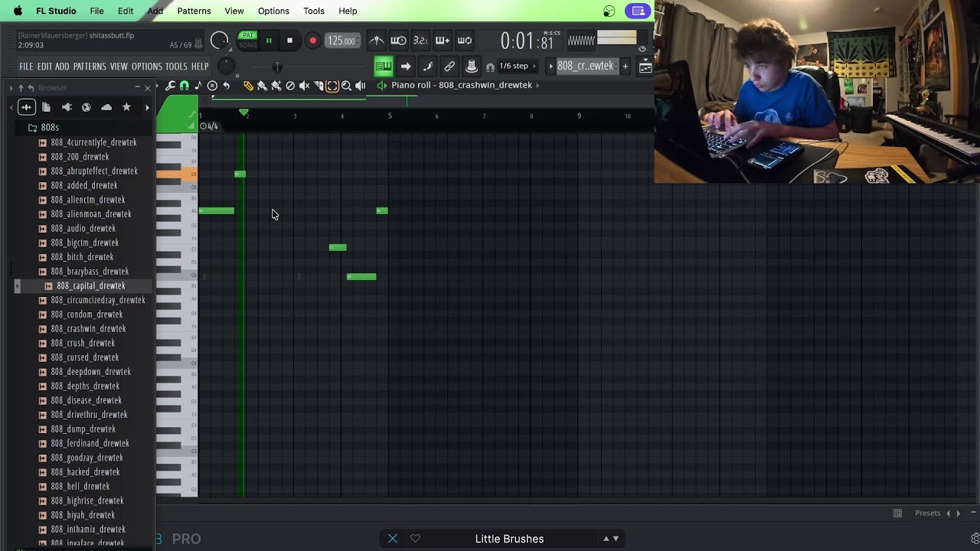The image size is (980, 551).
Task: Open the Presets menu at bottom
Action: coord(927,513)
